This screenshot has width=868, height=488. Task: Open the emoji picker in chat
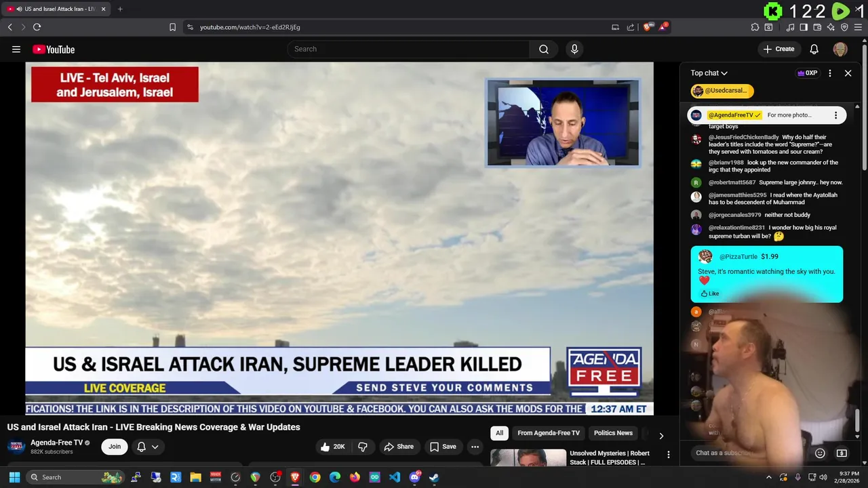tap(820, 453)
